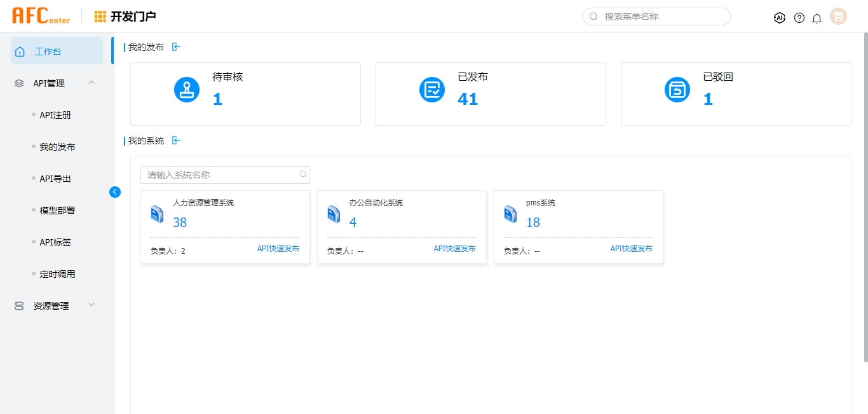This screenshot has height=414, width=868.
Task: Click the orange app grid icon
Action: click(x=100, y=17)
